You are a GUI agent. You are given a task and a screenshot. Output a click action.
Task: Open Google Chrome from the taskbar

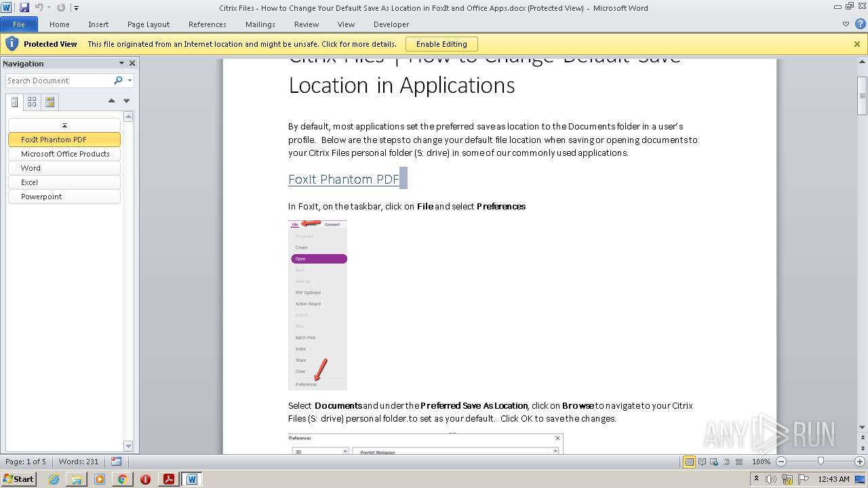click(x=122, y=479)
